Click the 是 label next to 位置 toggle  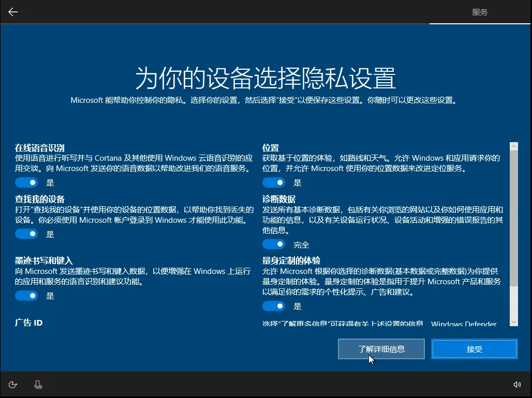click(297, 182)
